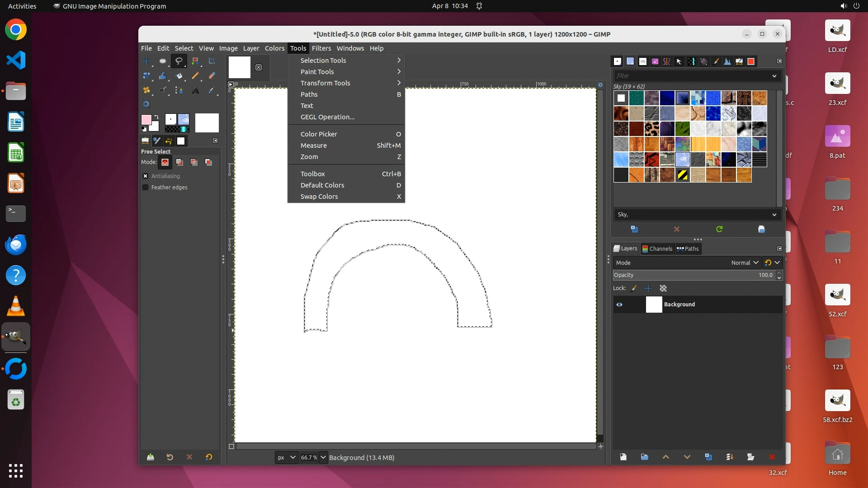The width and height of the screenshot is (868, 488).
Task: Select the Crop tool
Action: coord(212,61)
